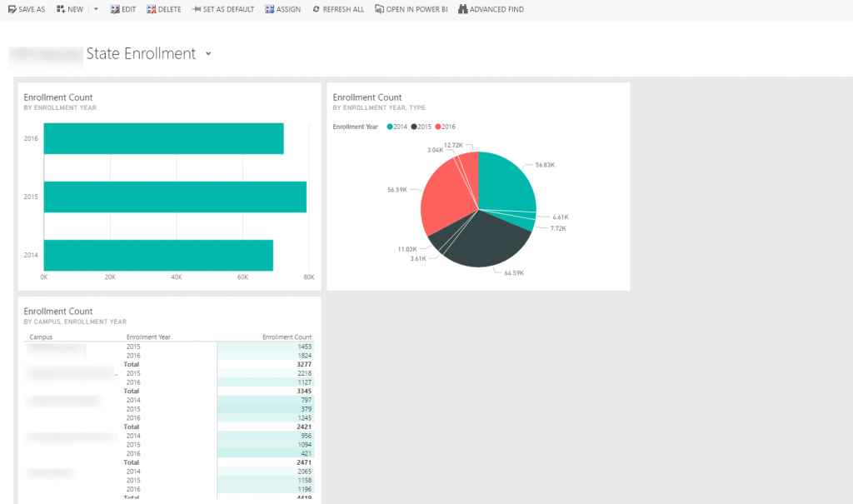Click the Set As Default pin icon

coord(196,9)
